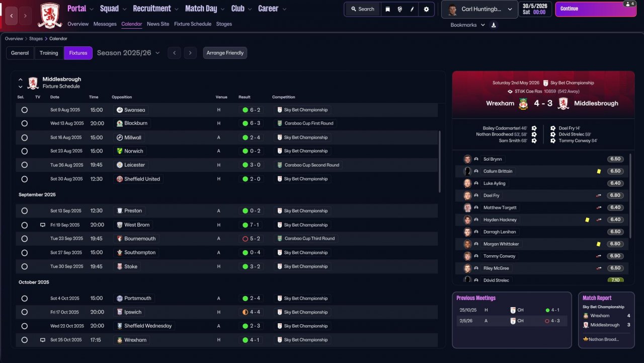The width and height of the screenshot is (644, 363).
Task: Click Tommy Conway's 6.90 rating badge
Action: tap(615, 256)
